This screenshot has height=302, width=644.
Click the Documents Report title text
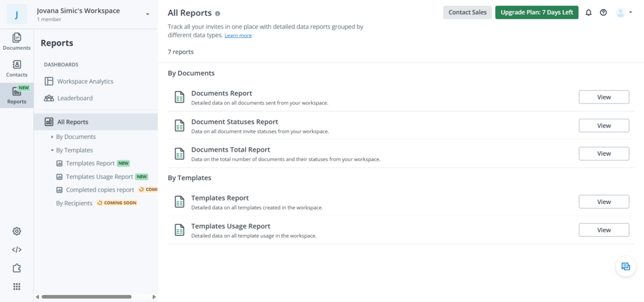tap(222, 94)
